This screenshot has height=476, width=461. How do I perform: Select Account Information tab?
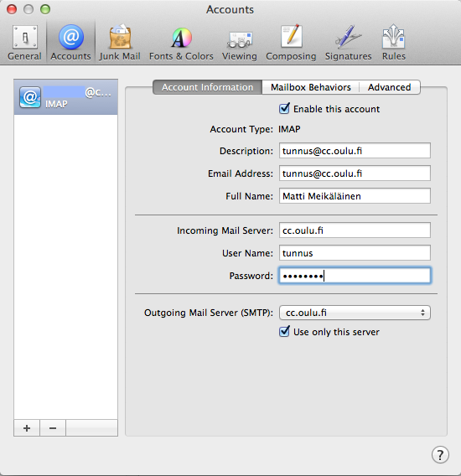click(207, 87)
